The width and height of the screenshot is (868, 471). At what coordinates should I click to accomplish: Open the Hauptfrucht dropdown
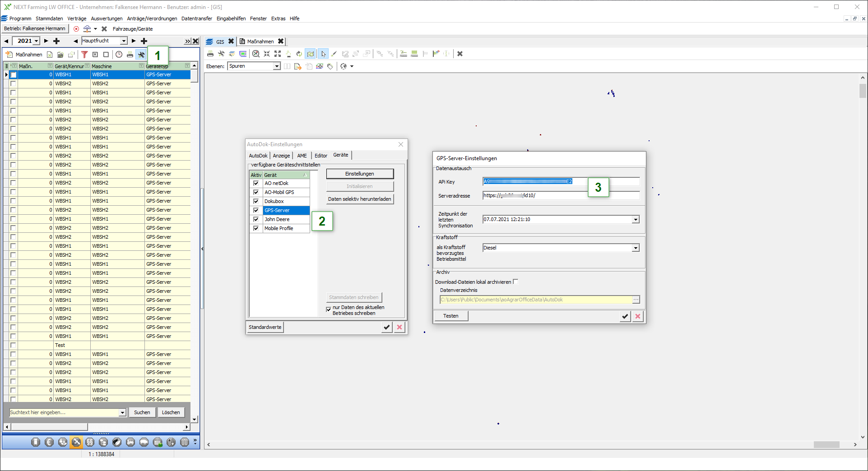tap(123, 41)
